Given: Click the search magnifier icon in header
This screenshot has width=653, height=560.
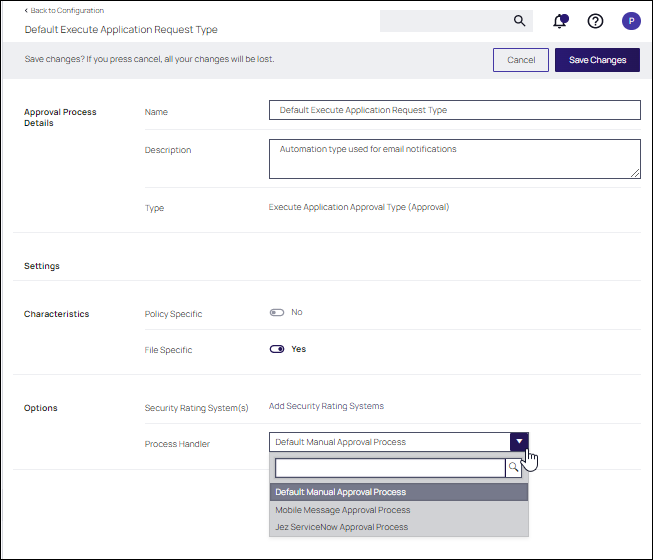Looking at the screenshot, I should pyautogui.click(x=519, y=20).
